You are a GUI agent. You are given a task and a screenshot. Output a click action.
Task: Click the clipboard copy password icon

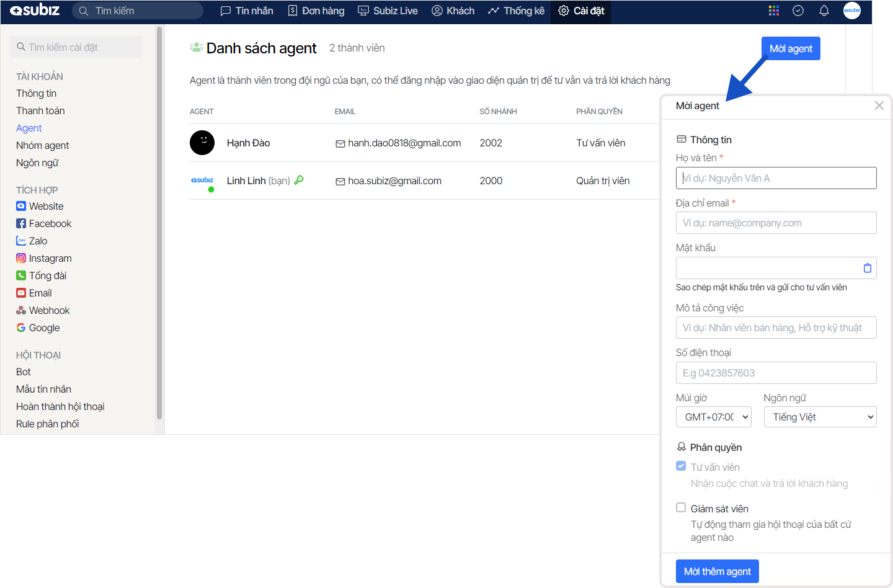(x=867, y=268)
